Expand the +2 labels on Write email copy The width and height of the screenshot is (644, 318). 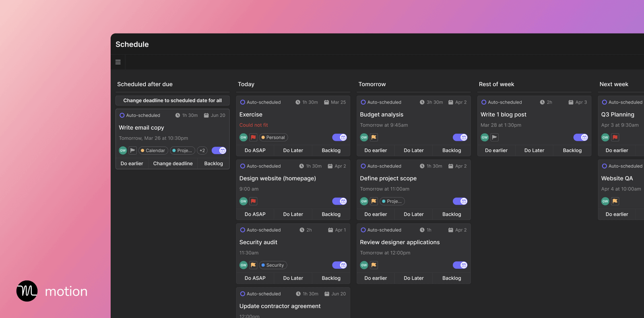[202, 150]
